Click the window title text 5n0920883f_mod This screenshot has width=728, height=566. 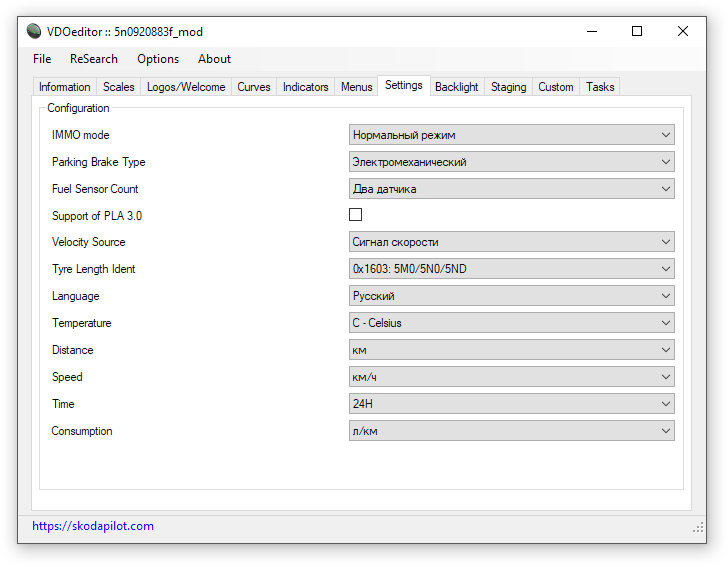pos(158,32)
